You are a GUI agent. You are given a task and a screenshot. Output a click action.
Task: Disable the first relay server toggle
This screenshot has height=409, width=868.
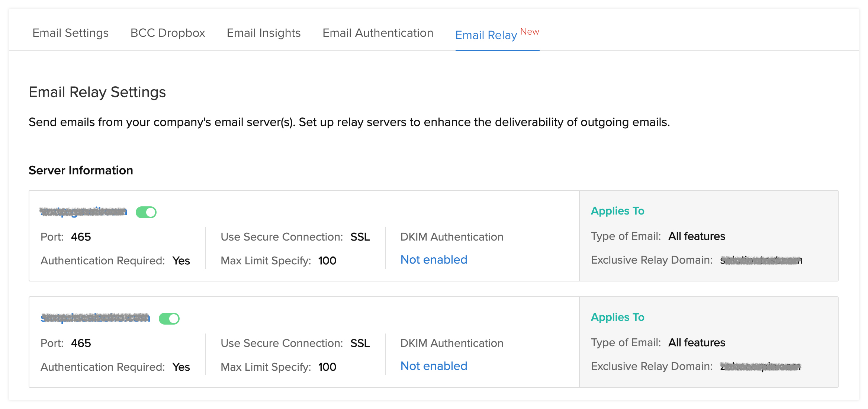[x=146, y=212]
